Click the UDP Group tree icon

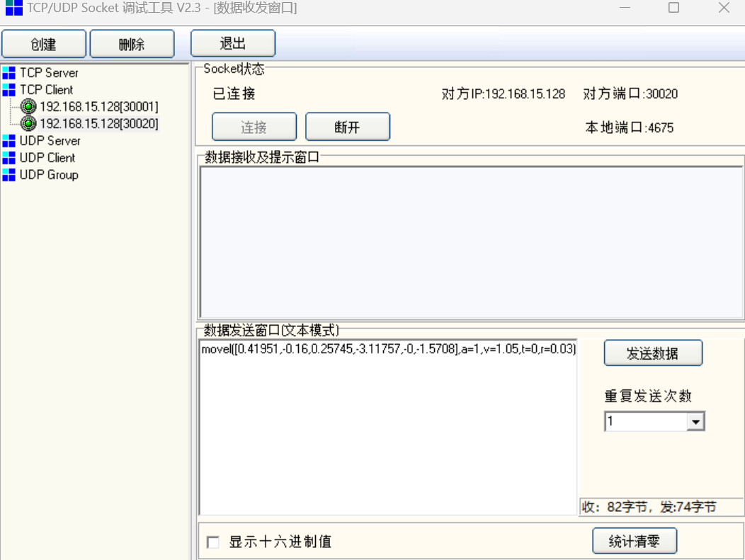(x=8, y=175)
